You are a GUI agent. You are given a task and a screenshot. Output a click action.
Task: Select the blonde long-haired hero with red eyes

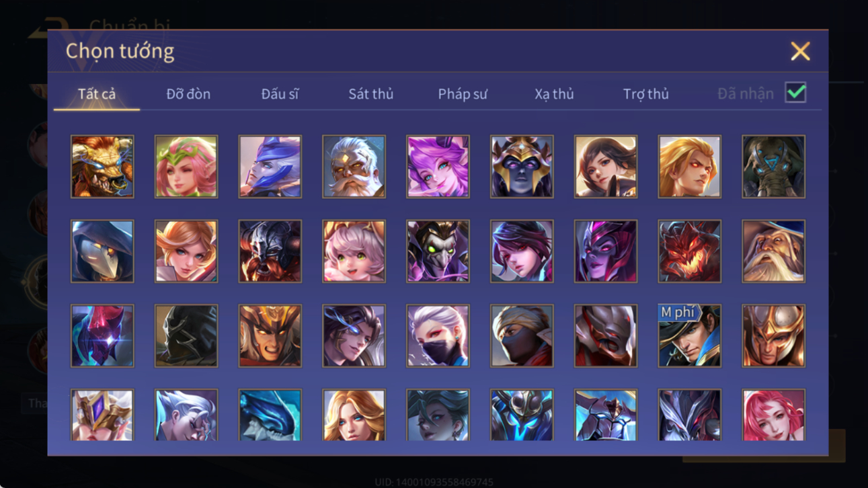tap(689, 167)
